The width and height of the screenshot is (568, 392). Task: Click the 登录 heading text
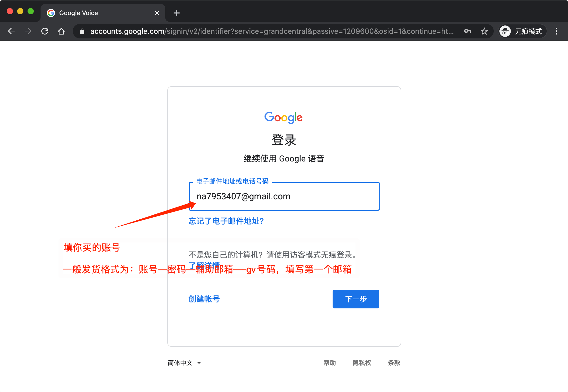click(284, 140)
